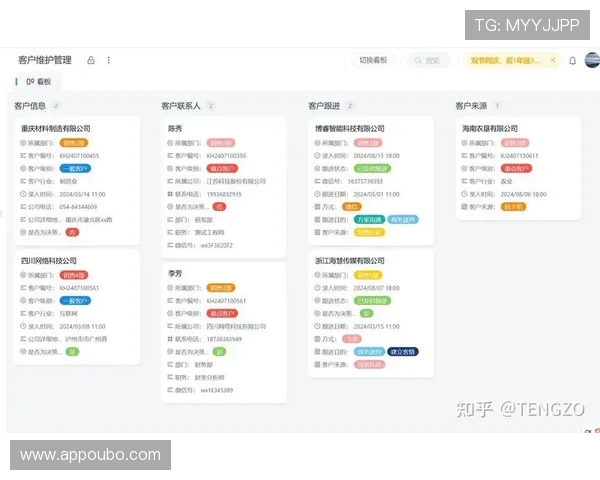Screen dimensions: 600x480
Task: Click the clock icon beside 2024/08/15 18:00
Action: tap(317, 155)
